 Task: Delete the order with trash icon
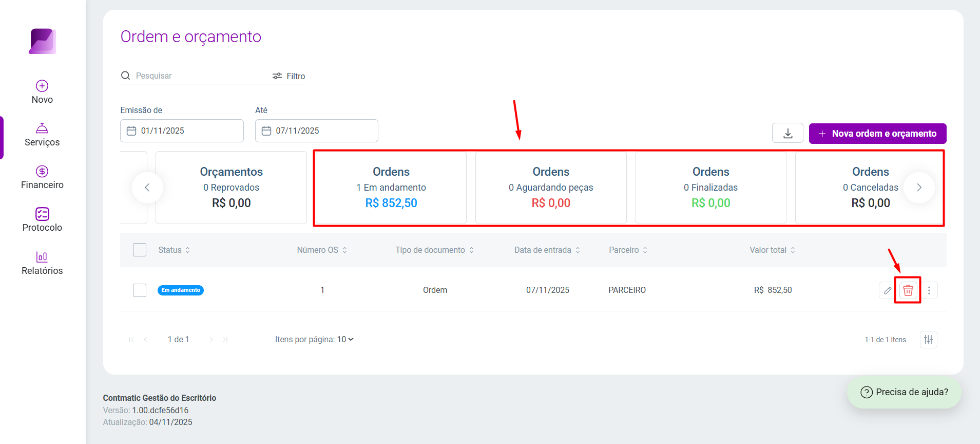point(908,290)
